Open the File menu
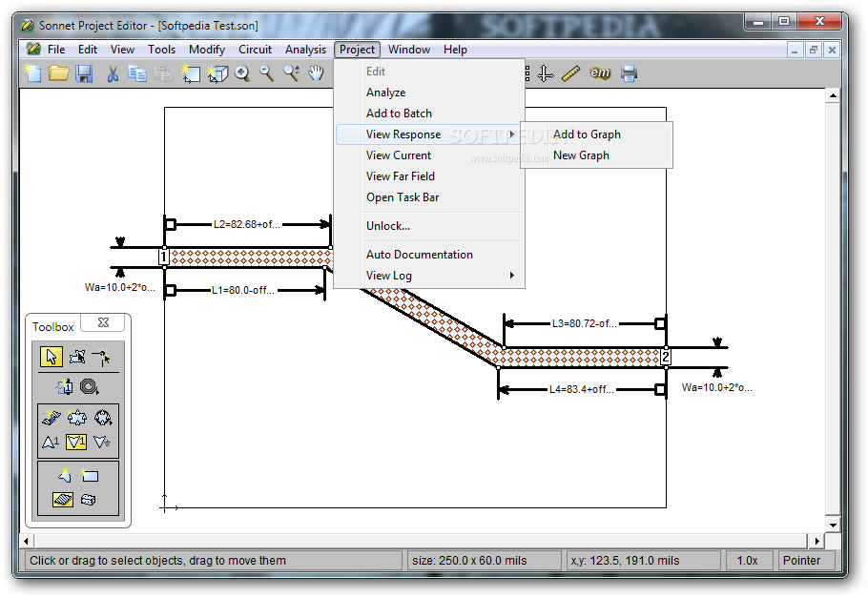This screenshot has height=598, width=868. point(56,50)
